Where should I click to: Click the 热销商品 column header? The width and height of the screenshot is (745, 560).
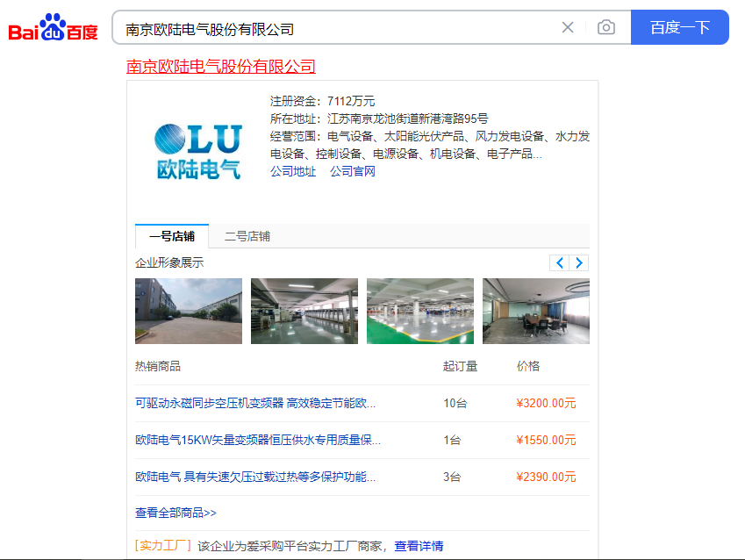(x=158, y=367)
